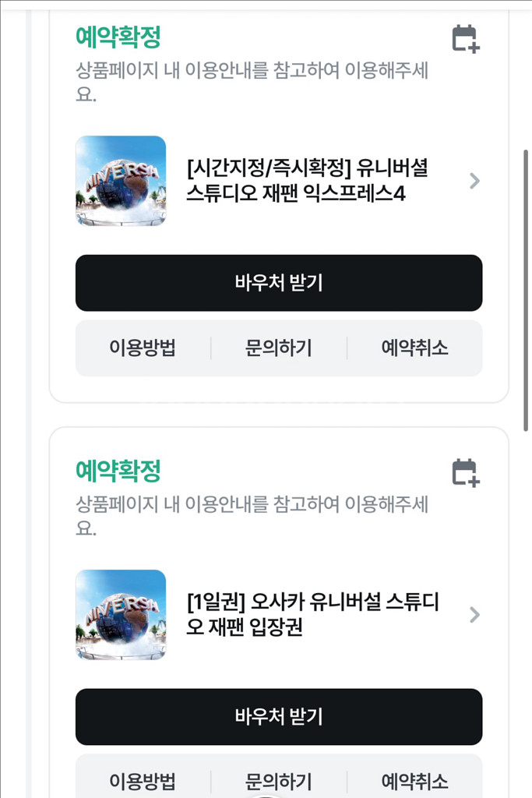Tap 예약취소 for the 1일권 입장권
This screenshot has height=798, width=532.
pyautogui.click(x=414, y=781)
